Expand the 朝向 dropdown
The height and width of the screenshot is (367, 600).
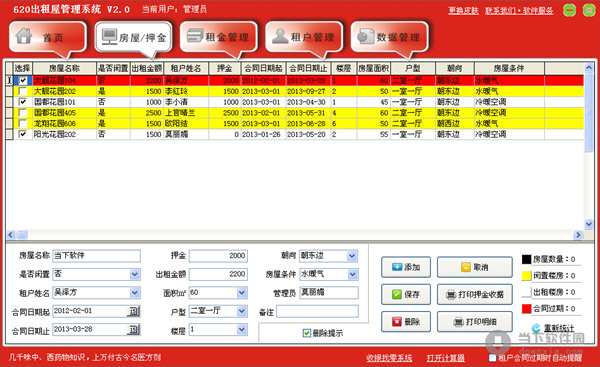(352, 256)
